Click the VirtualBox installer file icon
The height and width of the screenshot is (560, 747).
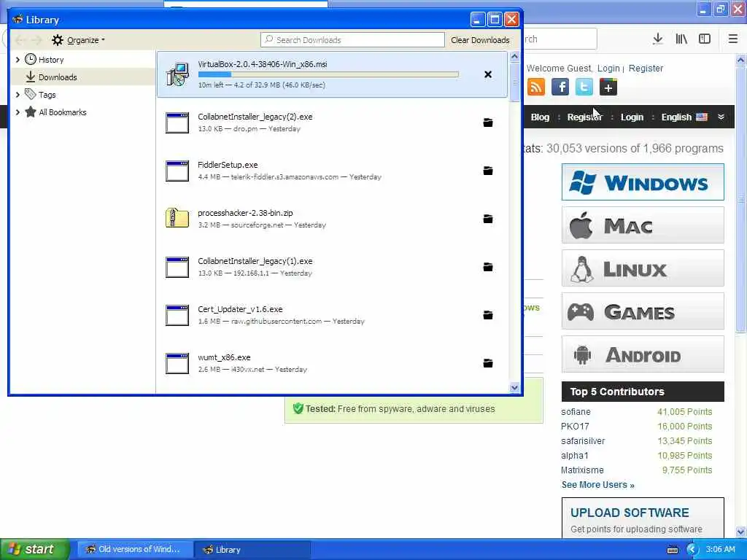tap(177, 74)
